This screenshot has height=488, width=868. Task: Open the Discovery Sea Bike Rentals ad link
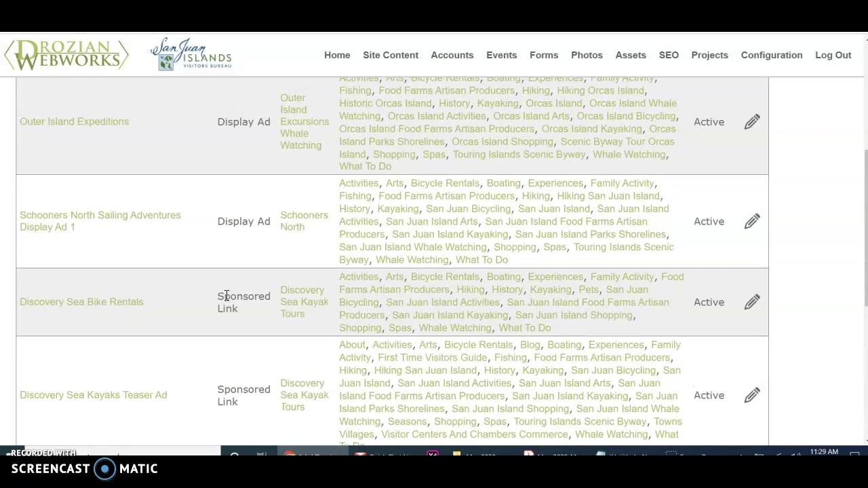click(81, 302)
